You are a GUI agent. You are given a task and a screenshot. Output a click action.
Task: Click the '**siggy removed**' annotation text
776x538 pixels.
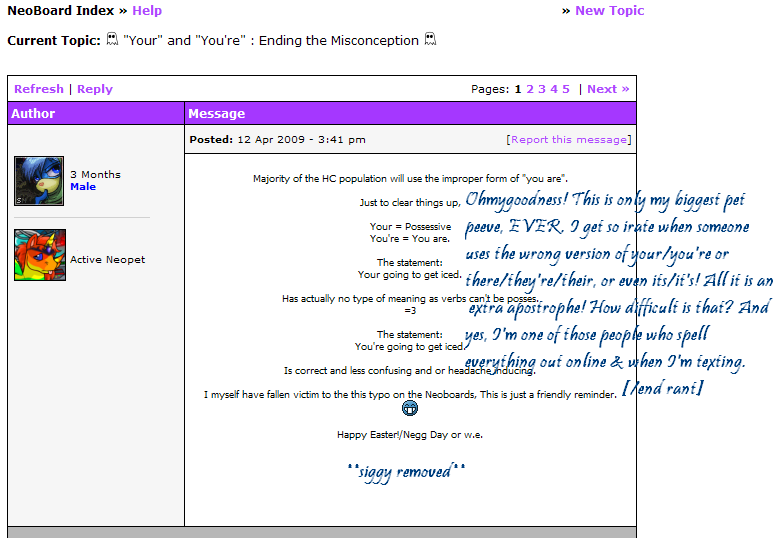pos(406,472)
